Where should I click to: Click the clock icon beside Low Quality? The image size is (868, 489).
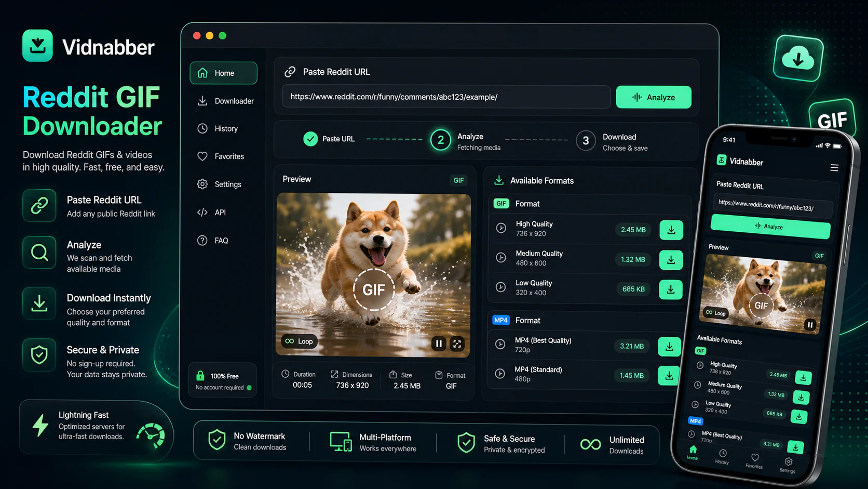pos(500,287)
